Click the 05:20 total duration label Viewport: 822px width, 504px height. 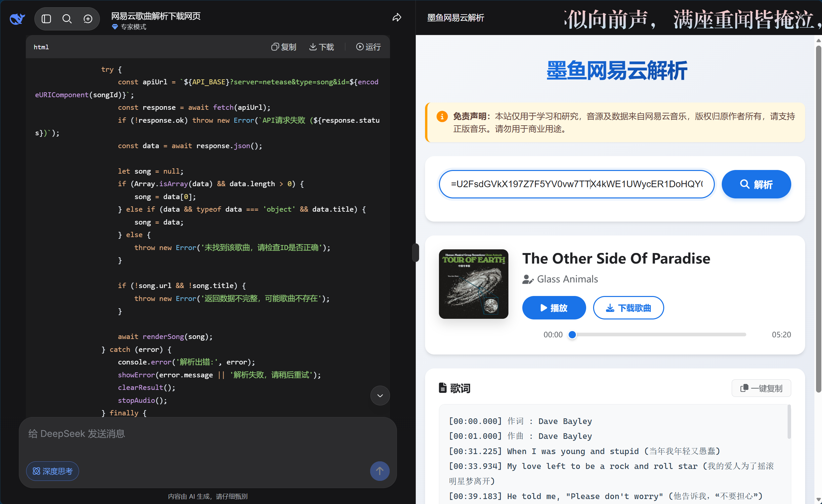pyautogui.click(x=781, y=335)
